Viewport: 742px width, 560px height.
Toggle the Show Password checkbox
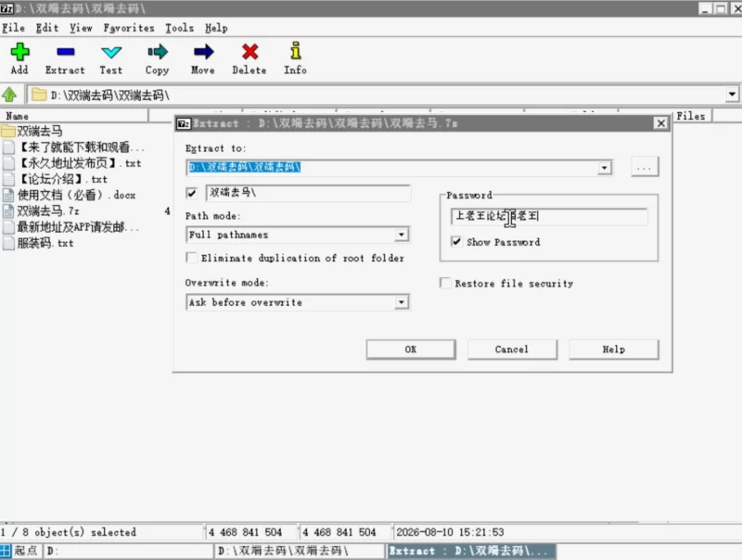pos(456,242)
